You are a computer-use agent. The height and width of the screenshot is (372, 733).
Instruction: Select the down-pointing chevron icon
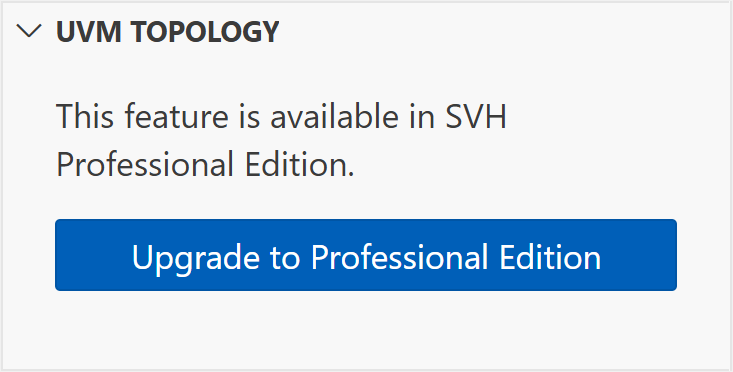click(29, 32)
